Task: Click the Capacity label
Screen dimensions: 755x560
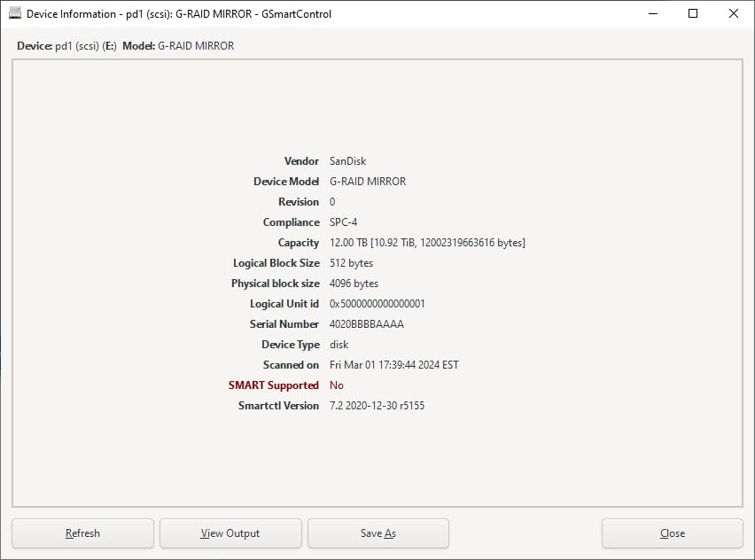Action: click(299, 243)
